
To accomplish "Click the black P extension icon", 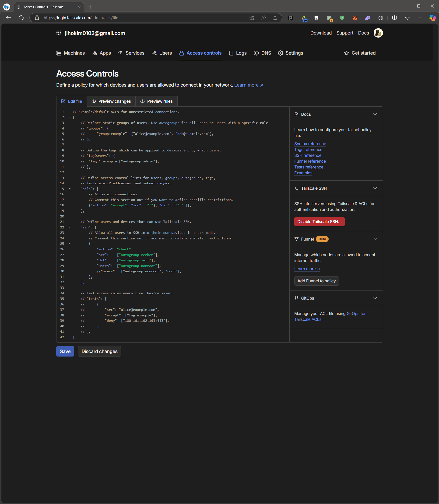I will click(291, 18).
